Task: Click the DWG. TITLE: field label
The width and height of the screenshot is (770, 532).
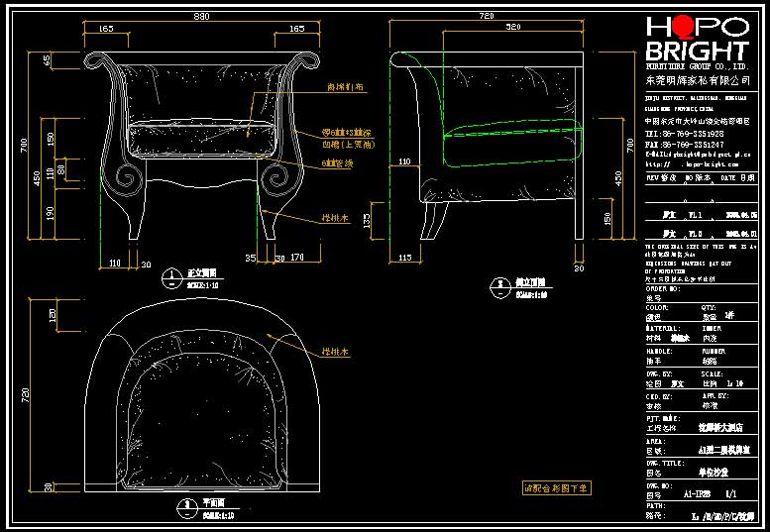Action: tap(665, 463)
